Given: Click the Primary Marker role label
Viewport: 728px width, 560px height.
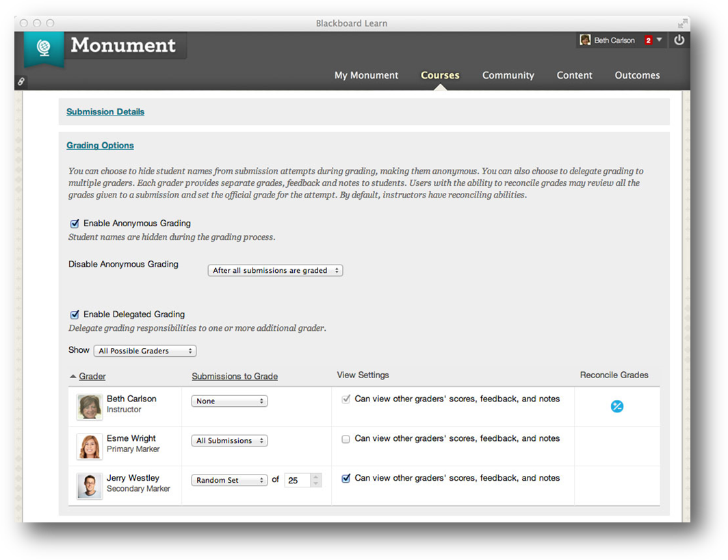Looking at the screenshot, I should coord(133,449).
